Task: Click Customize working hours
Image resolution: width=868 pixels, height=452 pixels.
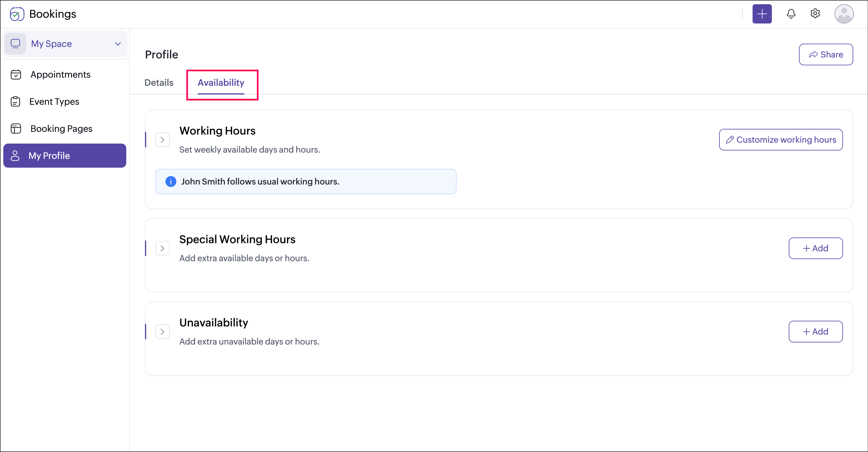Action: point(781,140)
